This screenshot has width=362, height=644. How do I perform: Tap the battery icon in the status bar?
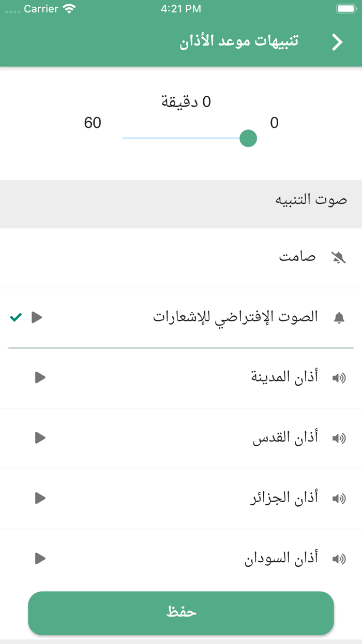point(345,8)
